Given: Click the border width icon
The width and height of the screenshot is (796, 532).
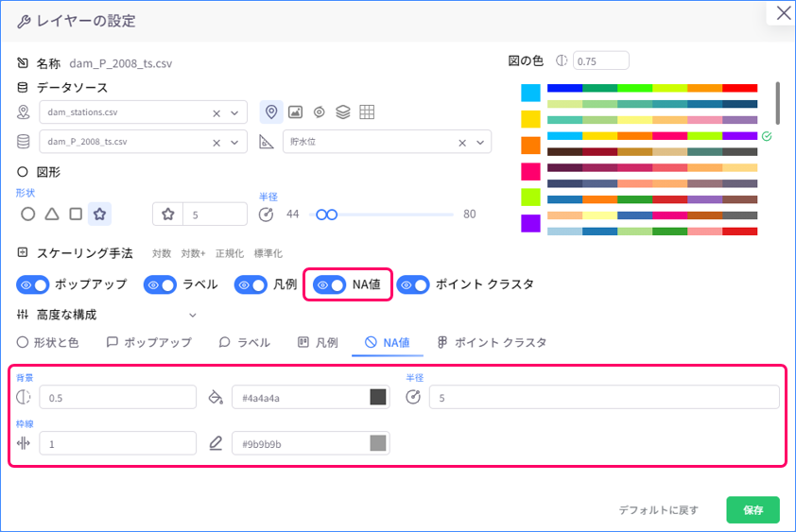Looking at the screenshot, I should click(x=24, y=444).
